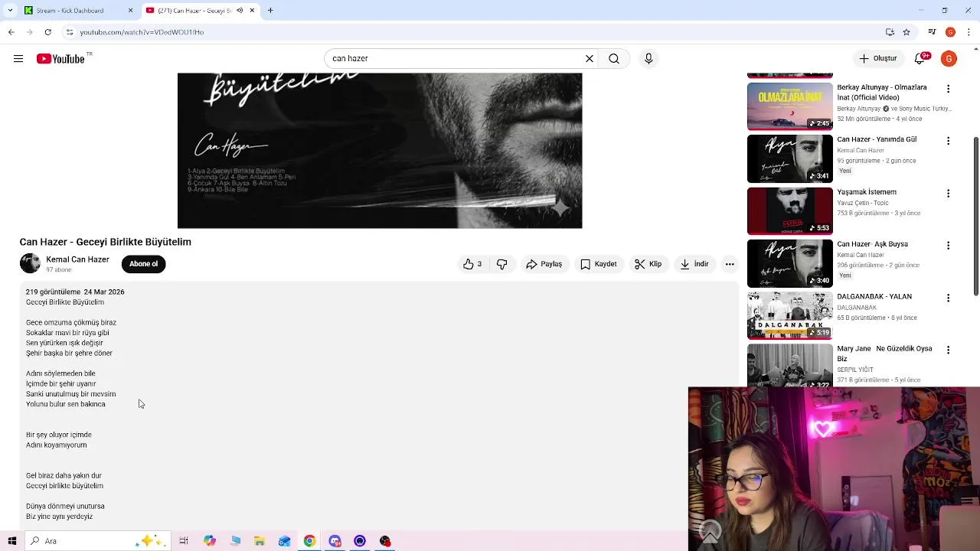
Task: Click the search magnifier button
Action: tap(614, 58)
